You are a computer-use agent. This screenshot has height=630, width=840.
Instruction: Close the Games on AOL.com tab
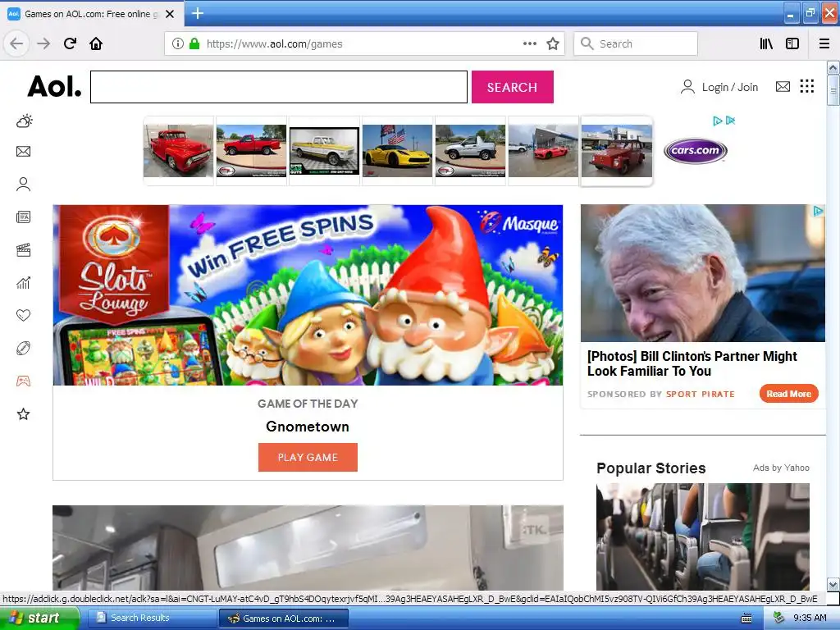170,14
